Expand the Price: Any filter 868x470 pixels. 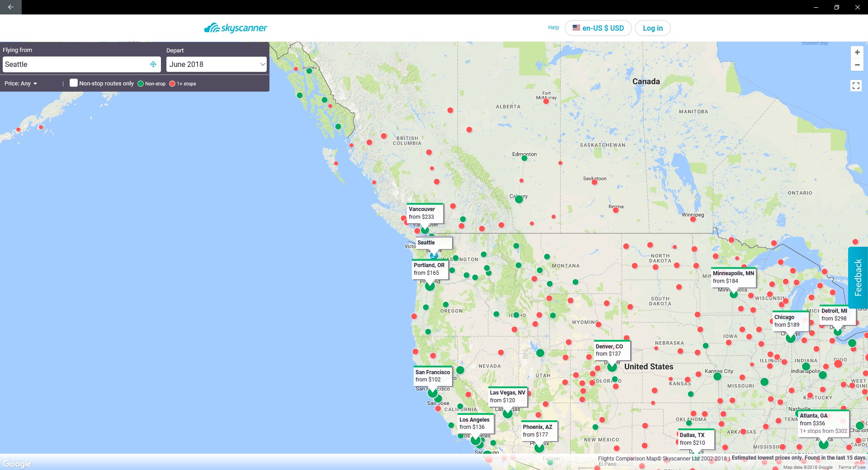pos(20,83)
